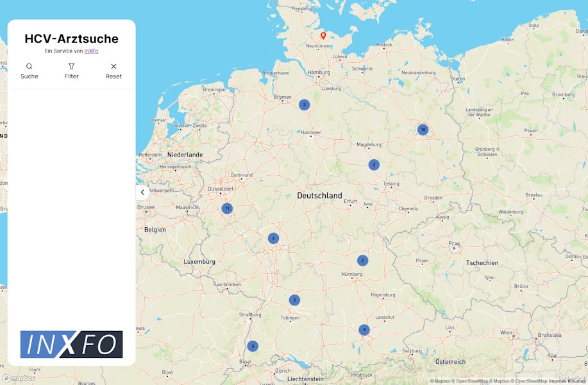Open the Filter funnel icon
The width and height of the screenshot is (588, 385).
(x=71, y=66)
